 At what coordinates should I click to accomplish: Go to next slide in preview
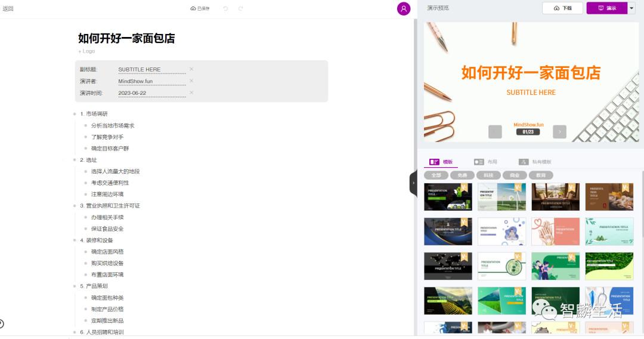point(559,131)
